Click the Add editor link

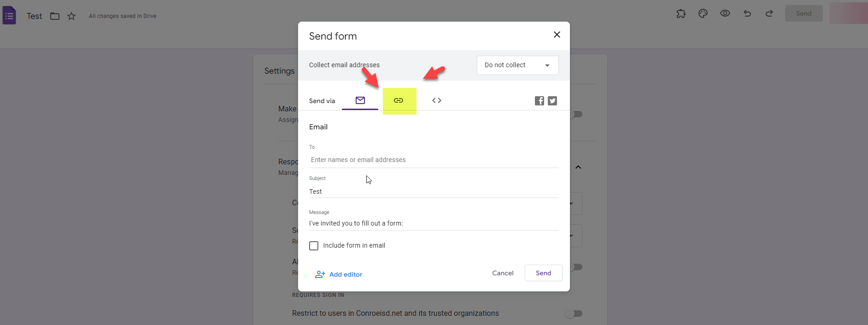coord(339,274)
